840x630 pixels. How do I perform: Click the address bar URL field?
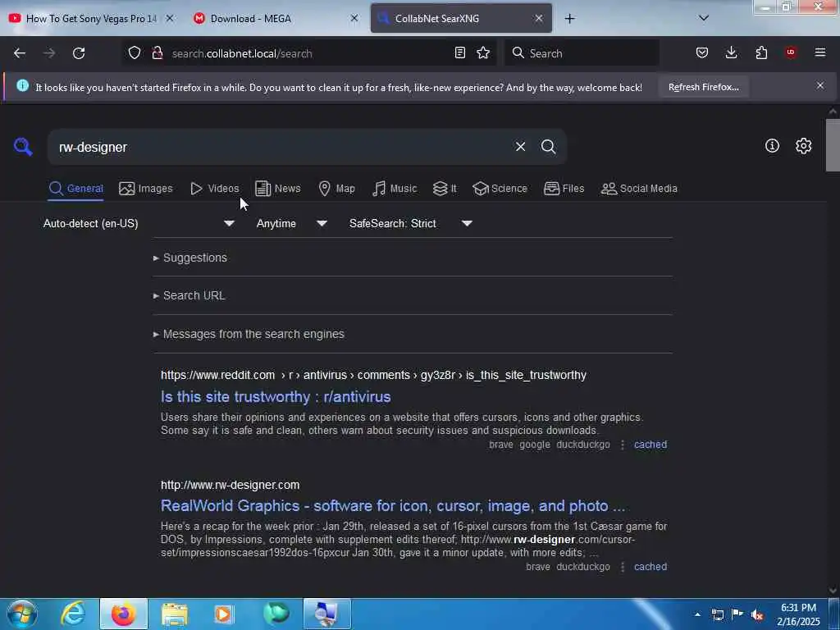click(308, 53)
